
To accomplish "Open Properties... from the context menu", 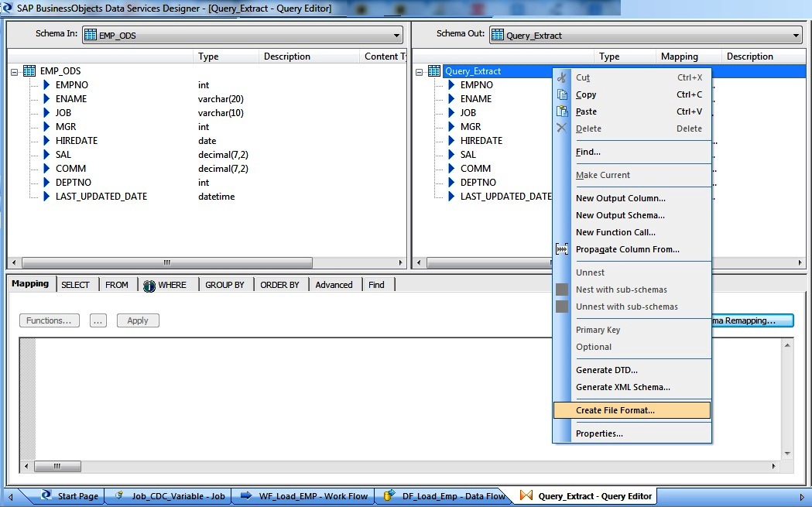I will click(x=632, y=433).
